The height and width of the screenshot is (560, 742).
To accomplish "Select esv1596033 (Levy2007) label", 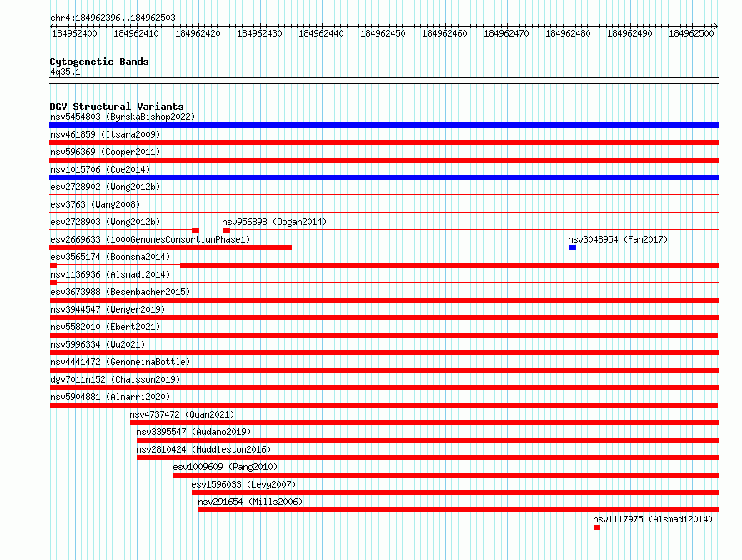I will click(243, 484).
